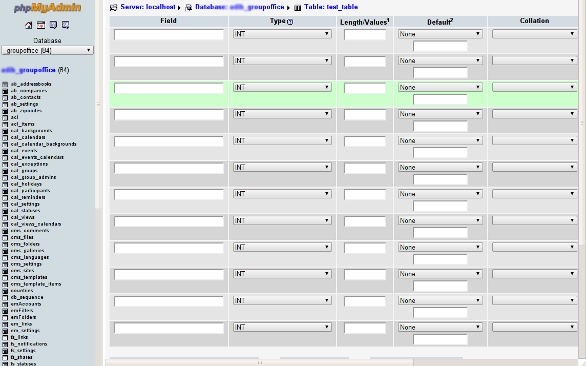Open the cms_template_items table link
Image resolution: width=586 pixels, height=366 pixels.
[36, 284]
